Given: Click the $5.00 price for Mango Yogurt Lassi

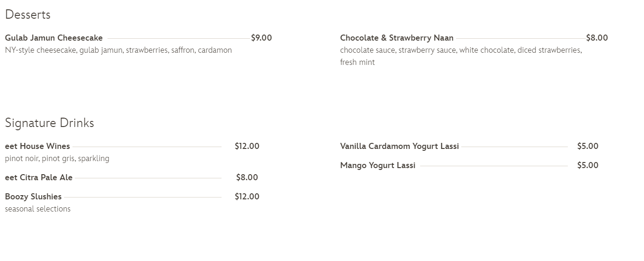Looking at the screenshot, I should [587, 165].
